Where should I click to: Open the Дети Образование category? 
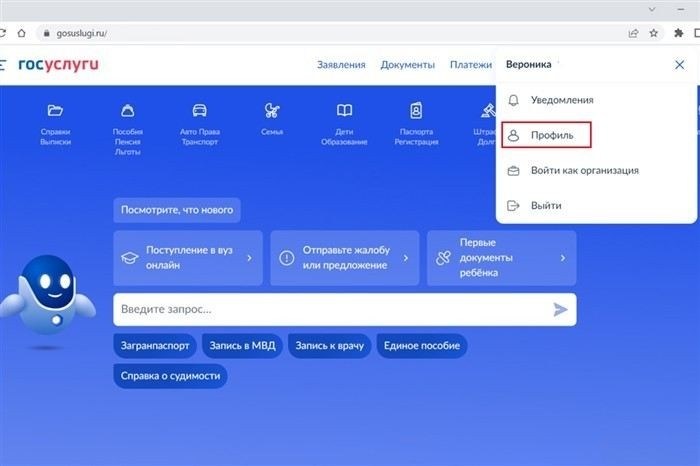pos(344,124)
